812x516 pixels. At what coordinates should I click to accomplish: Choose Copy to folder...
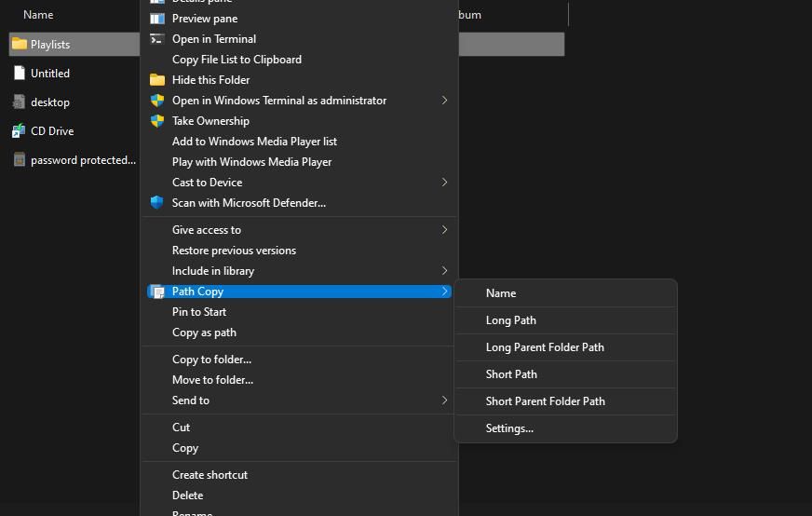point(299,359)
